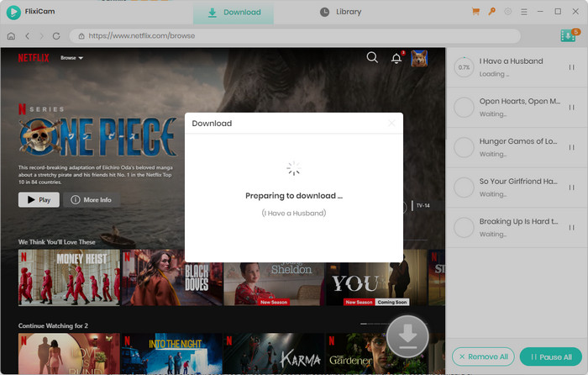Image resolution: width=588 pixels, height=375 pixels.
Task: Click progress circle of Open Hearts item
Action: 464,108
